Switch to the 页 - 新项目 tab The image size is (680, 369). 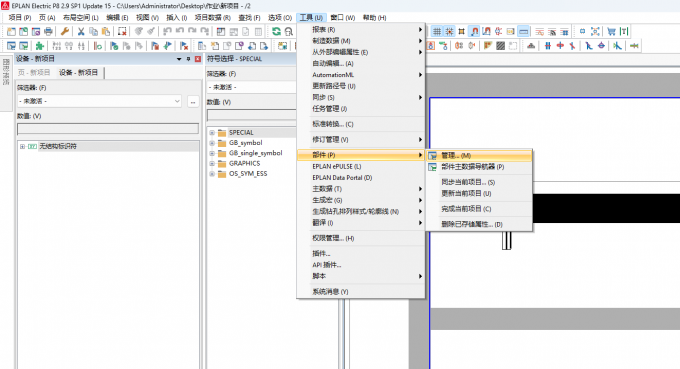click(x=34, y=72)
